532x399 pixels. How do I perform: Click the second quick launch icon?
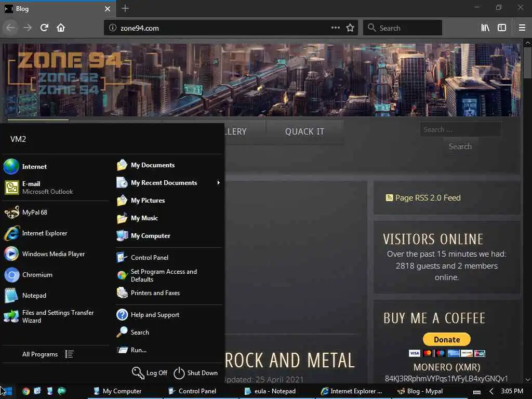(37, 391)
